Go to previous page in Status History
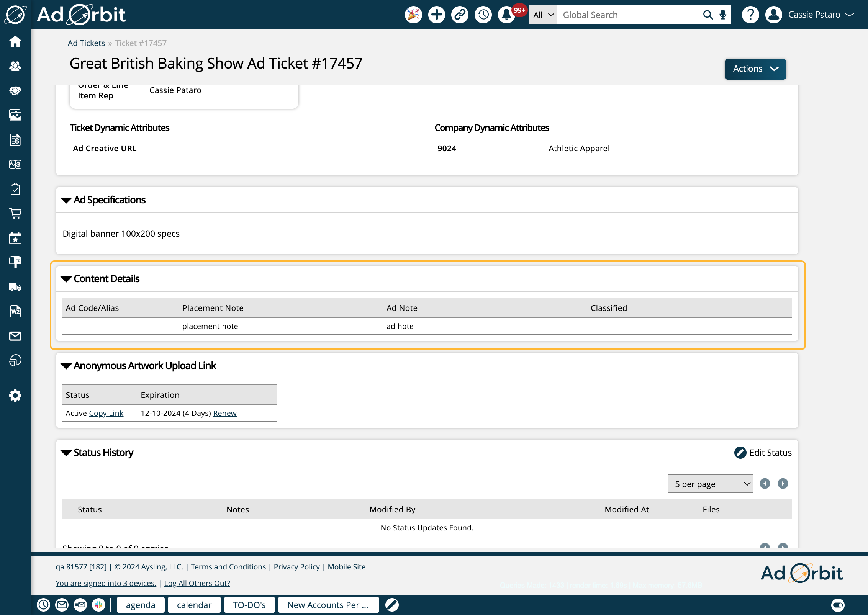 (x=765, y=484)
